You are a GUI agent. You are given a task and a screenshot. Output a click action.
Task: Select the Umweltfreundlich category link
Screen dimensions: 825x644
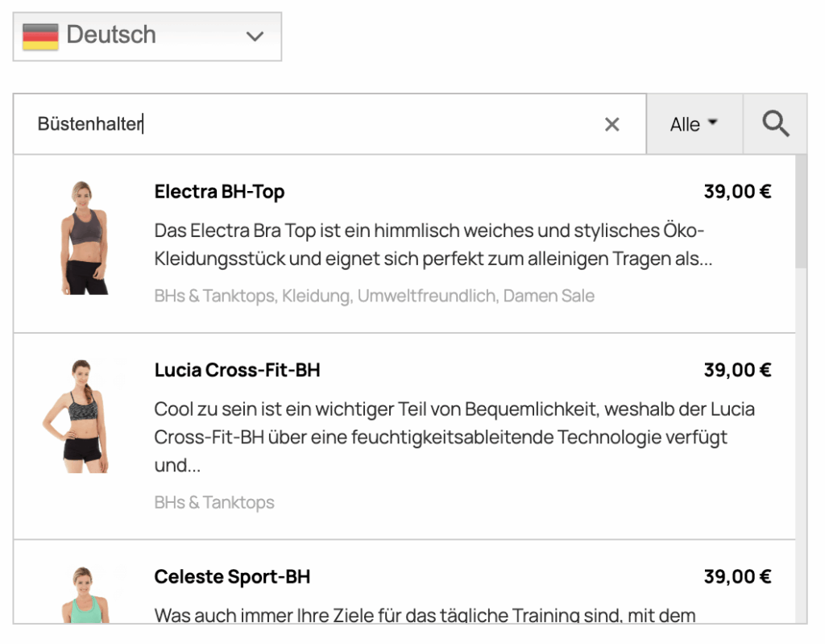[x=425, y=296]
